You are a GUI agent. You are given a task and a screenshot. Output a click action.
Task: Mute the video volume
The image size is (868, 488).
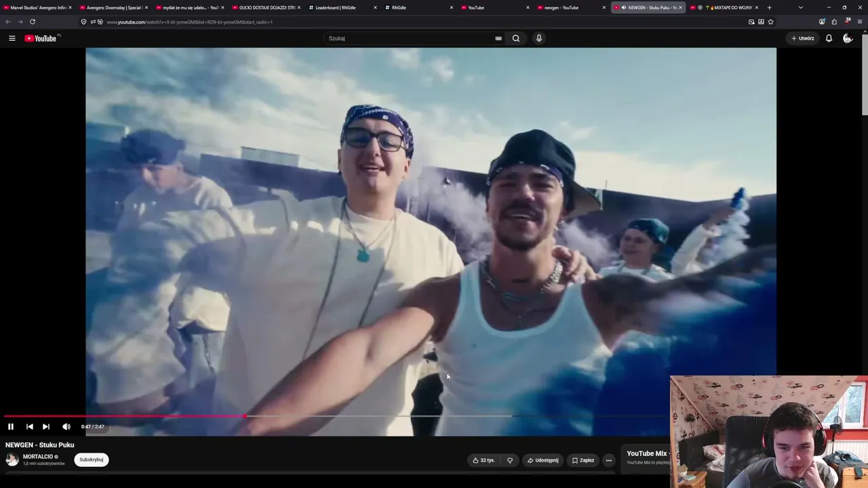[x=66, y=426]
